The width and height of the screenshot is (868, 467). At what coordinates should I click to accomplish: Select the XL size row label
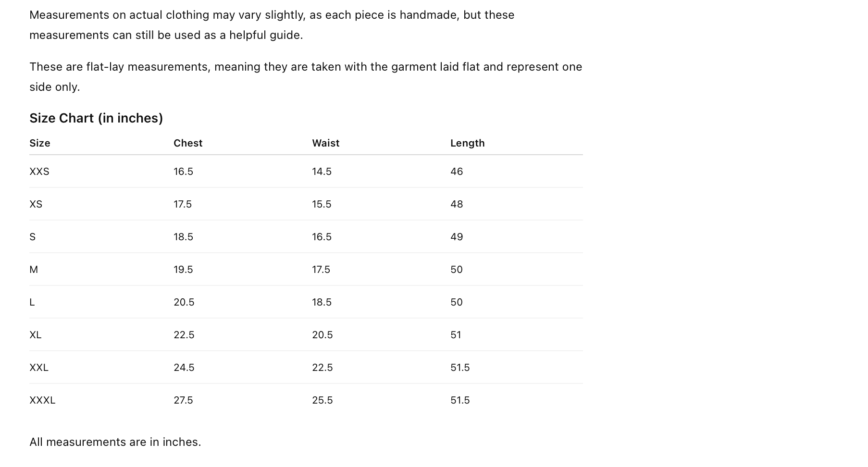pos(36,335)
